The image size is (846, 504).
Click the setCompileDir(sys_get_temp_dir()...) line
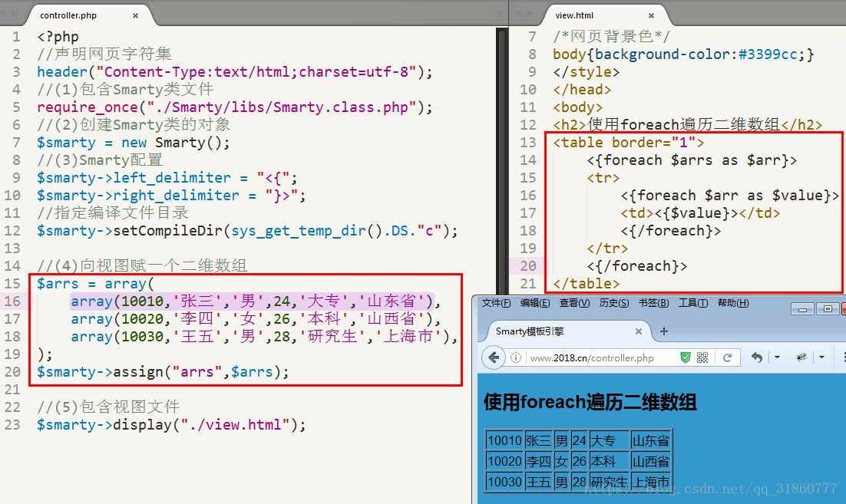point(247,231)
